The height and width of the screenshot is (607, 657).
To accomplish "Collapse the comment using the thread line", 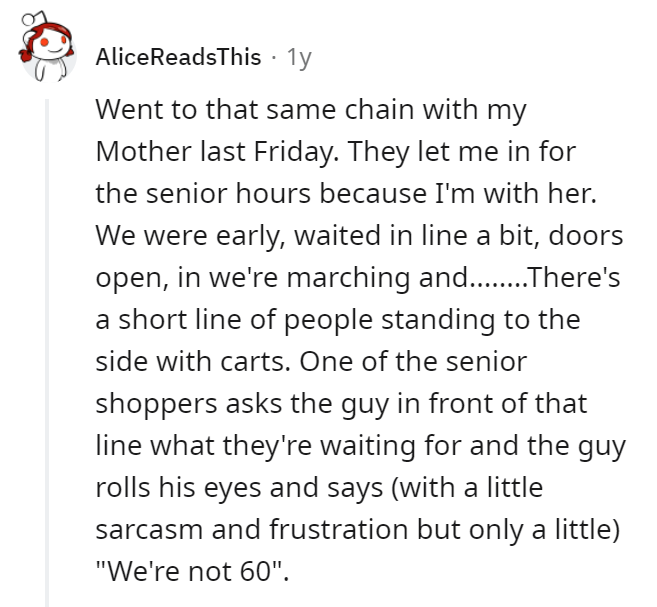I will point(46,350).
